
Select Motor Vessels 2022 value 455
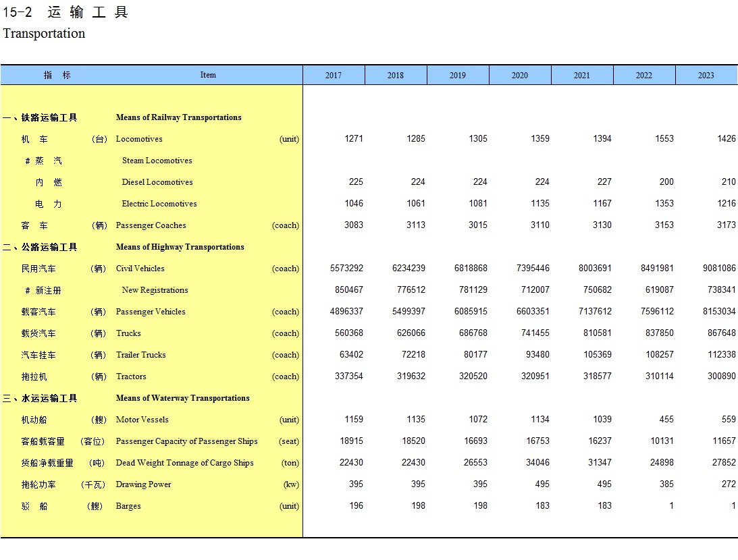coord(667,420)
